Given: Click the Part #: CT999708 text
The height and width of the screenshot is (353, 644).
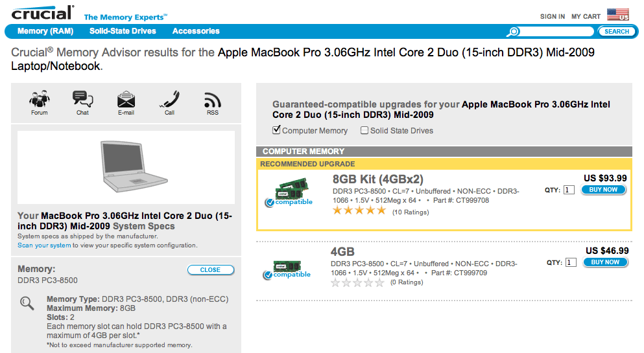Looking at the screenshot, I should pos(461,201).
